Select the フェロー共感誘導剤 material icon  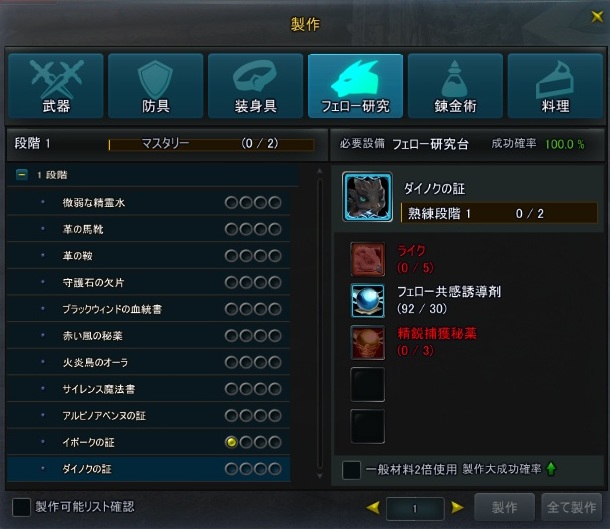tap(368, 301)
